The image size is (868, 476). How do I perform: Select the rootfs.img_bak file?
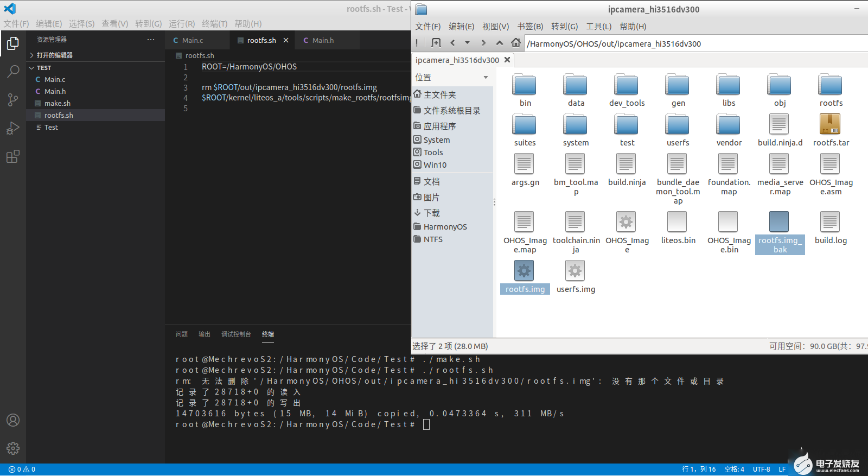click(780, 232)
